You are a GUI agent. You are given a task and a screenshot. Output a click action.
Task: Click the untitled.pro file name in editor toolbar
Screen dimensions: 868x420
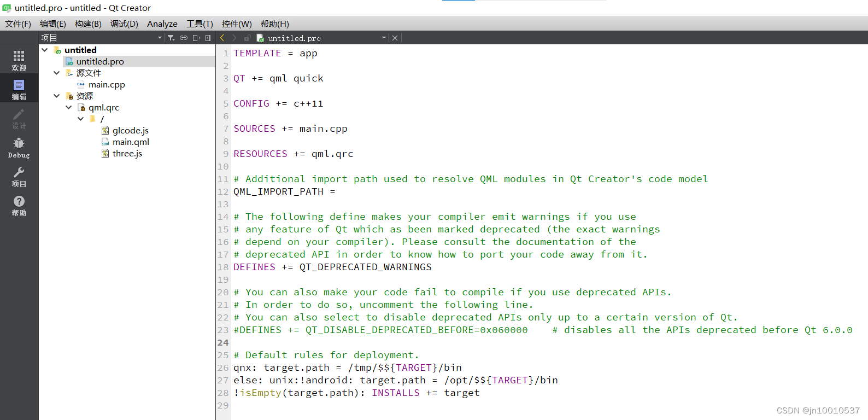point(294,38)
